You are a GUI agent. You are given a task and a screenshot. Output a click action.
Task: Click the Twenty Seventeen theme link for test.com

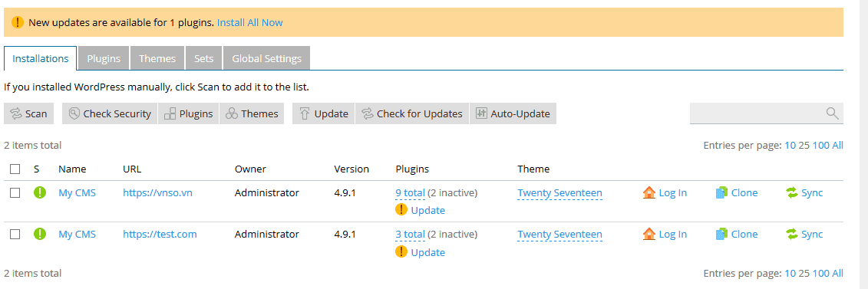point(559,235)
